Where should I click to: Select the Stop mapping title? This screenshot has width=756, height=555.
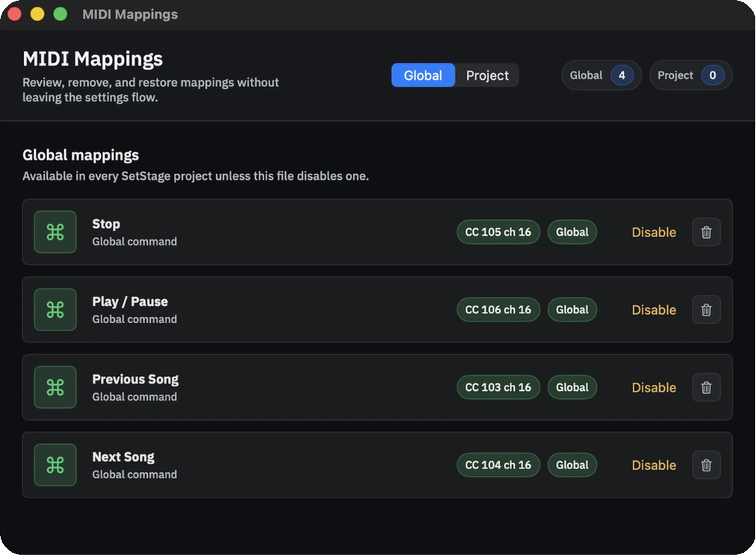coord(106,224)
